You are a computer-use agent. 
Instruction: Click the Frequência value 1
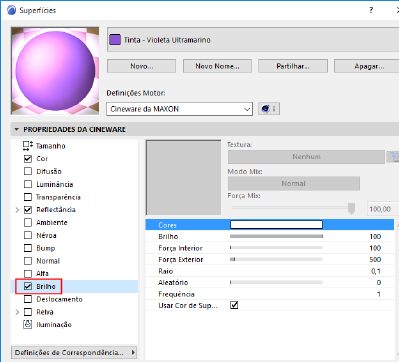(379, 294)
